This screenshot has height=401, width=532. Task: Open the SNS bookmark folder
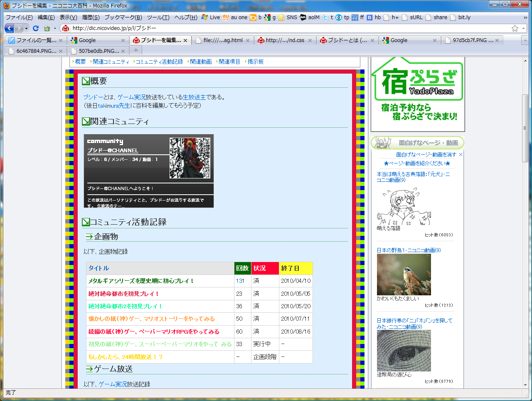click(288, 17)
